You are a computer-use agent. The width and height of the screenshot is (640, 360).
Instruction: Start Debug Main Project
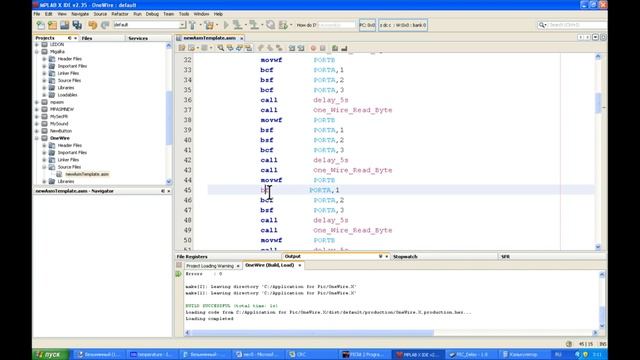tap(283, 25)
